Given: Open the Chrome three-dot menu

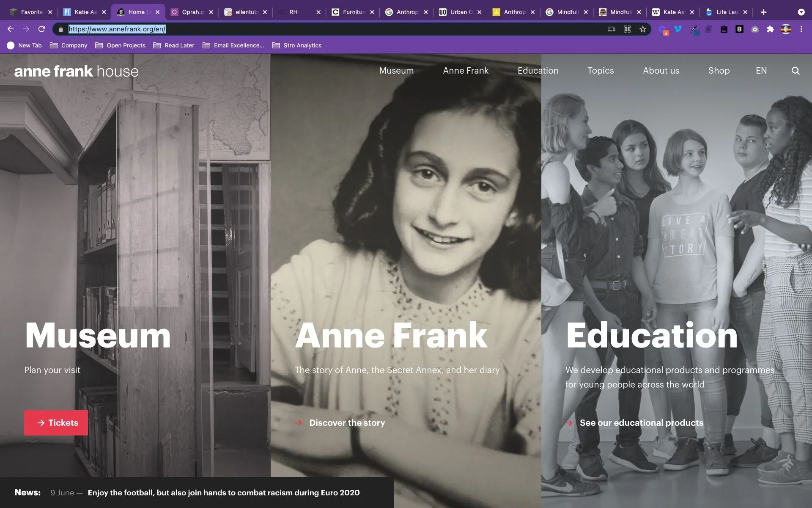Looking at the screenshot, I should [801, 29].
